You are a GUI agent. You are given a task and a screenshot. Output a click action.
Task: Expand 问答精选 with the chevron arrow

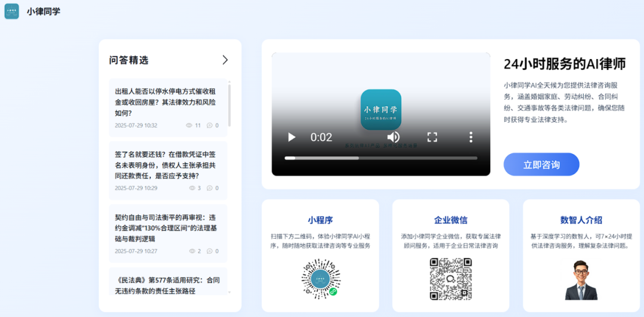tap(225, 60)
